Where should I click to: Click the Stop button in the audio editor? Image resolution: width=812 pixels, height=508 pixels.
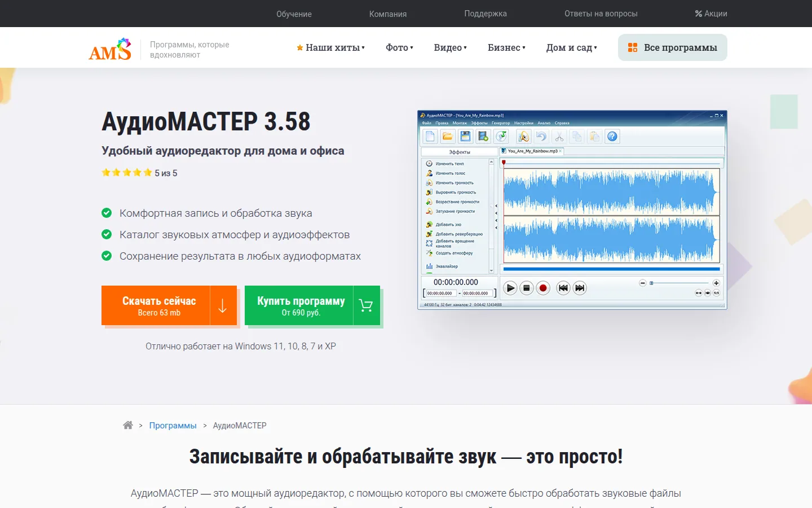tap(527, 288)
